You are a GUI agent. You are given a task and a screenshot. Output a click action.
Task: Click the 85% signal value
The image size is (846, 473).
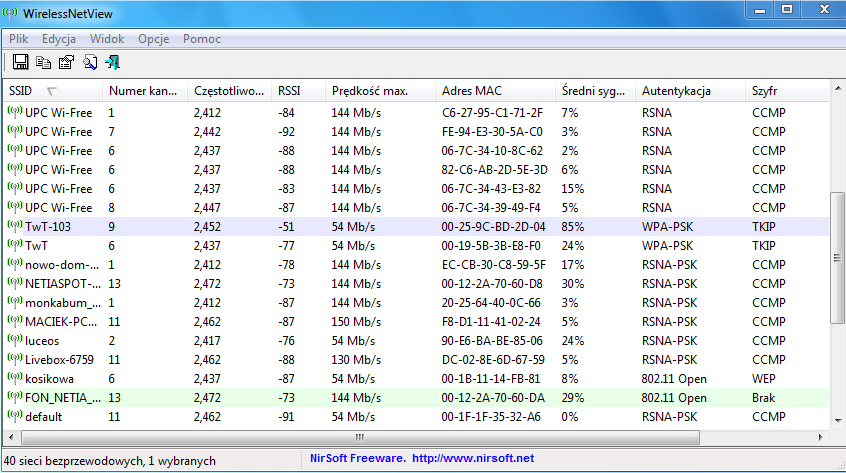(x=572, y=227)
